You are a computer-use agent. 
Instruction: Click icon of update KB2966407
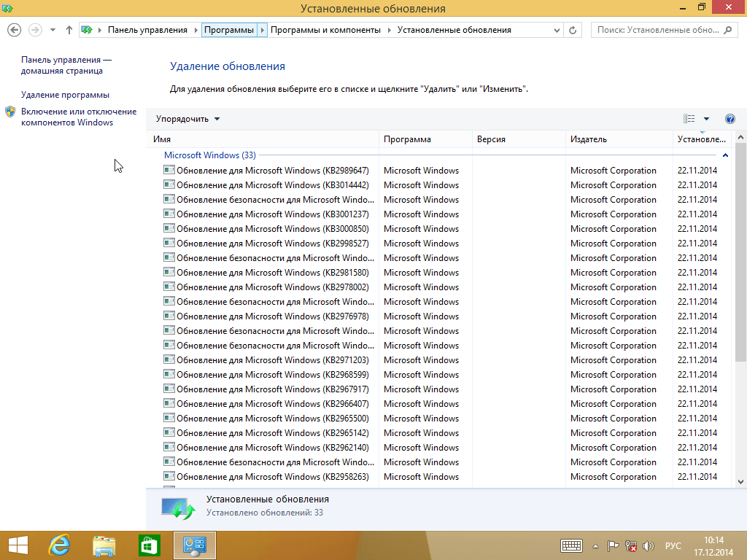pyautogui.click(x=169, y=404)
